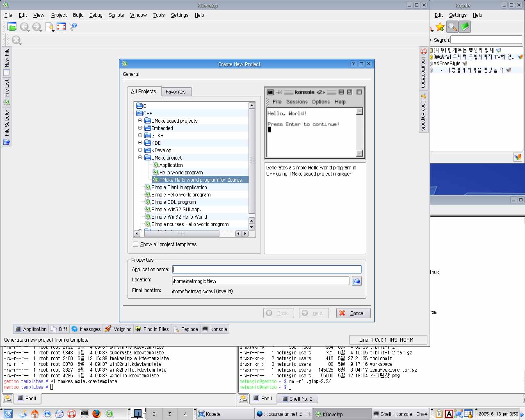Click Back button dropdown arrow in toolbar
Viewport: 525px width, 420px height.
(x=29, y=31)
